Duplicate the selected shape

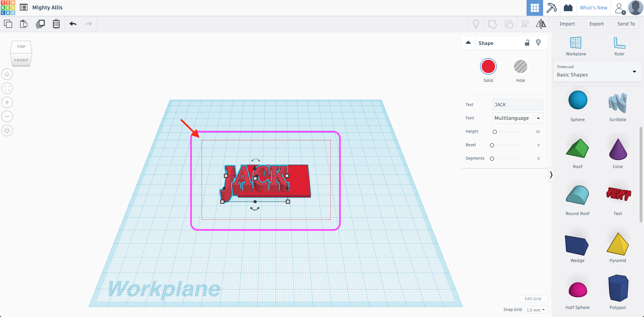click(40, 24)
